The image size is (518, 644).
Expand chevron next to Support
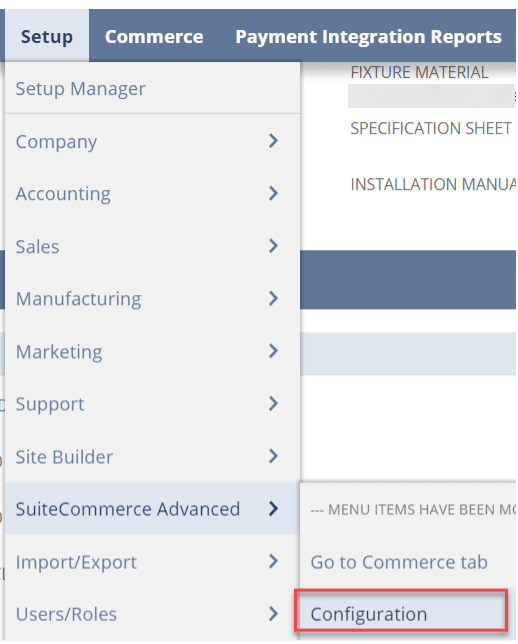tap(273, 403)
